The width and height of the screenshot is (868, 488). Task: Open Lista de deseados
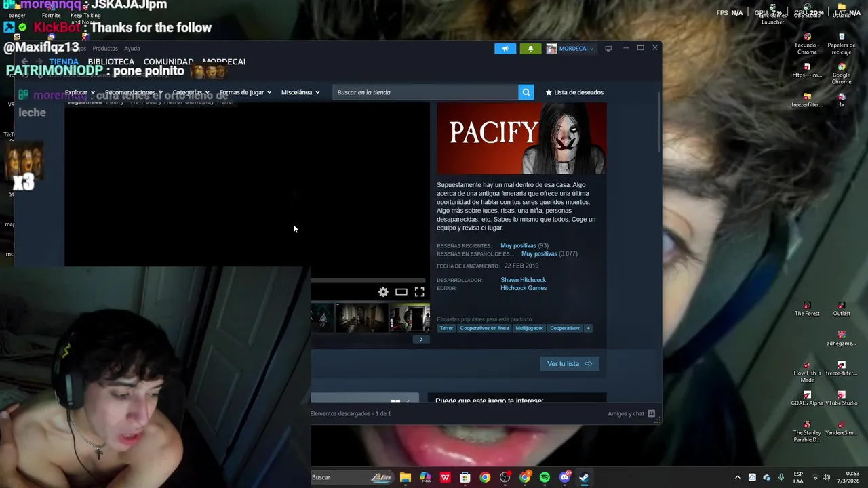574,92
